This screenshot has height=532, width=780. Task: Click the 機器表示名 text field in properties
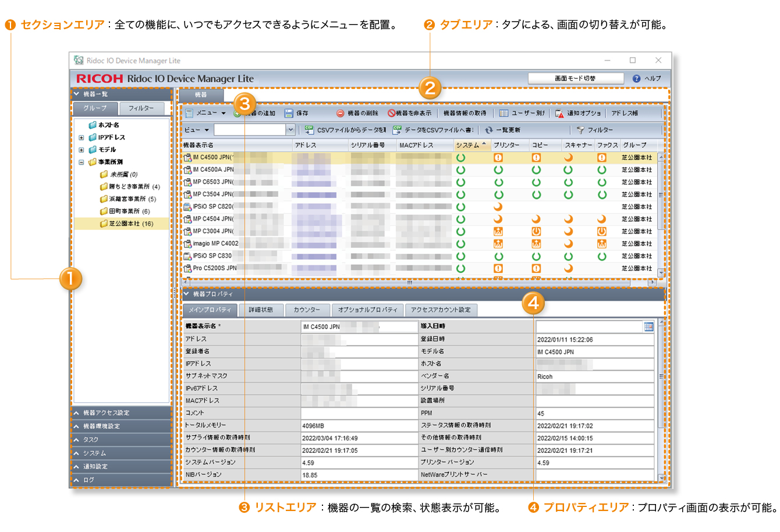click(x=359, y=327)
